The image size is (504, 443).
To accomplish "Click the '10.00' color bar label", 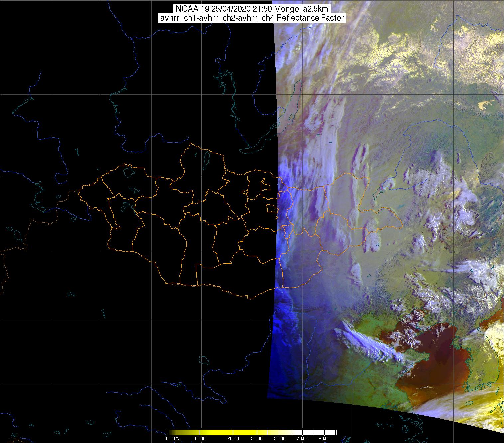I will click(x=200, y=438).
